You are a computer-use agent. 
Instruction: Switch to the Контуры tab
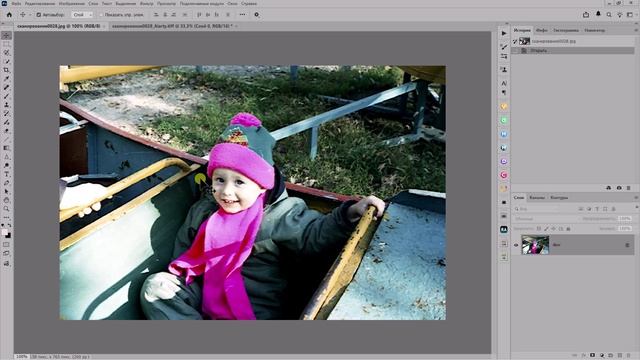coord(559,198)
